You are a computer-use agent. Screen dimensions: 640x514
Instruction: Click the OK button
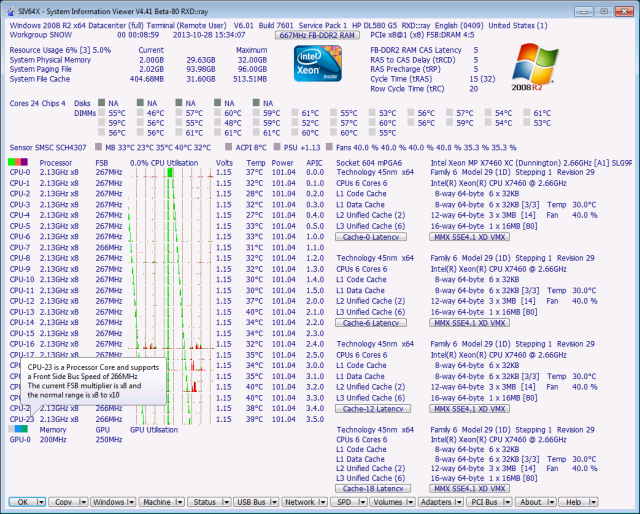click(x=23, y=502)
